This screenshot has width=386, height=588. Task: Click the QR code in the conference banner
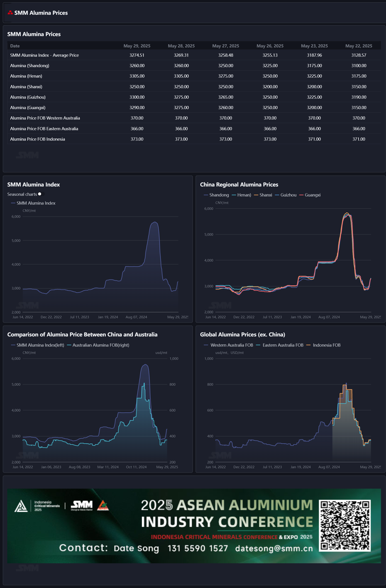point(345,525)
